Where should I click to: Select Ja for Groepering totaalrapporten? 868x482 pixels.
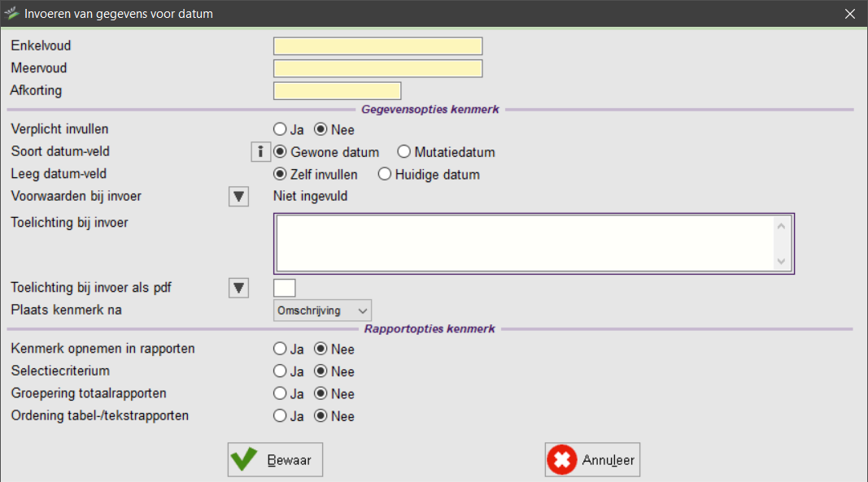pos(280,394)
